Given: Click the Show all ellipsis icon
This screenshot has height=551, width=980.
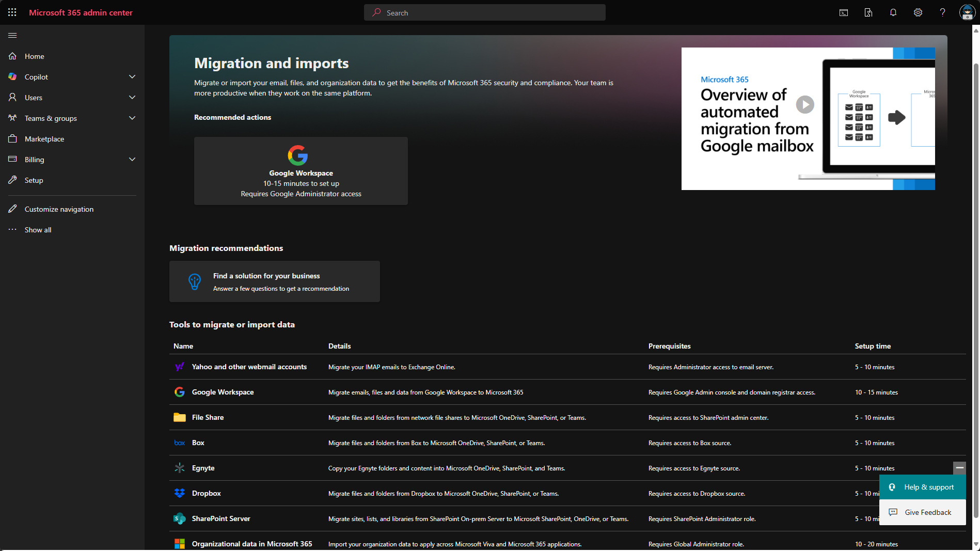Looking at the screenshot, I should point(12,229).
